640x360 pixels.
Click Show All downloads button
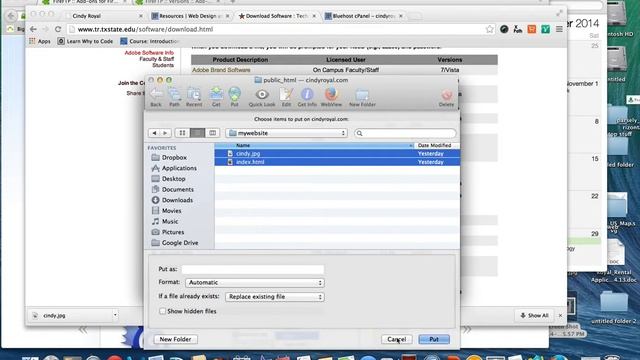pyautogui.click(x=534, y=316)
